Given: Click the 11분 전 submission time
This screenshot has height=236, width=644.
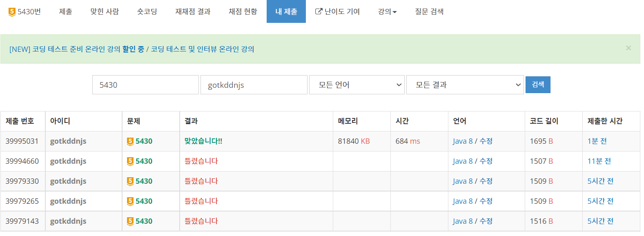Looking at the screenshot, I should [599, 161].
